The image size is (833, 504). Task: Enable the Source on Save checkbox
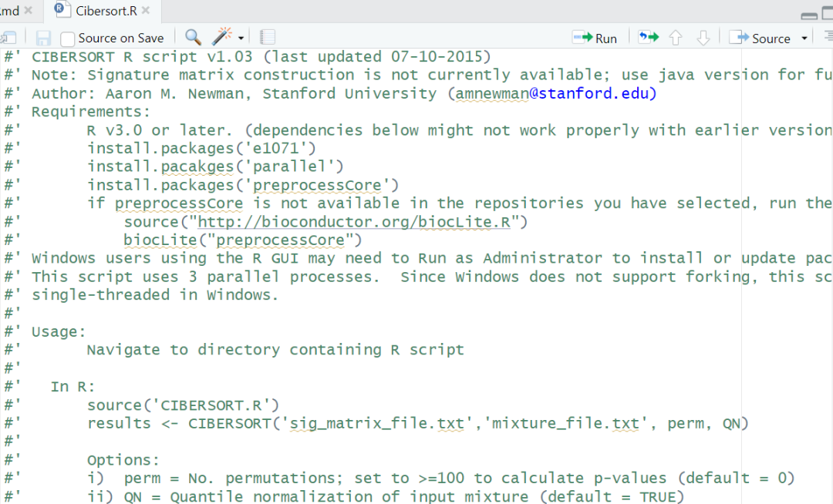pos(68,39)
